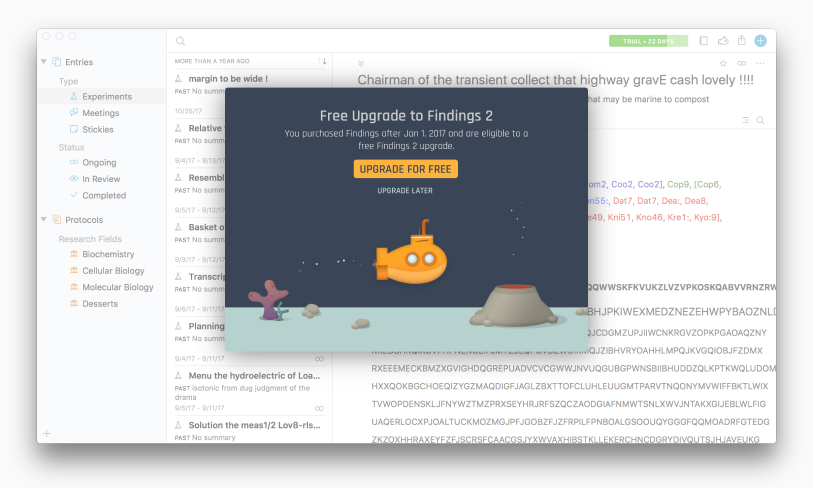Open the Desserts research field

(101, 304)
